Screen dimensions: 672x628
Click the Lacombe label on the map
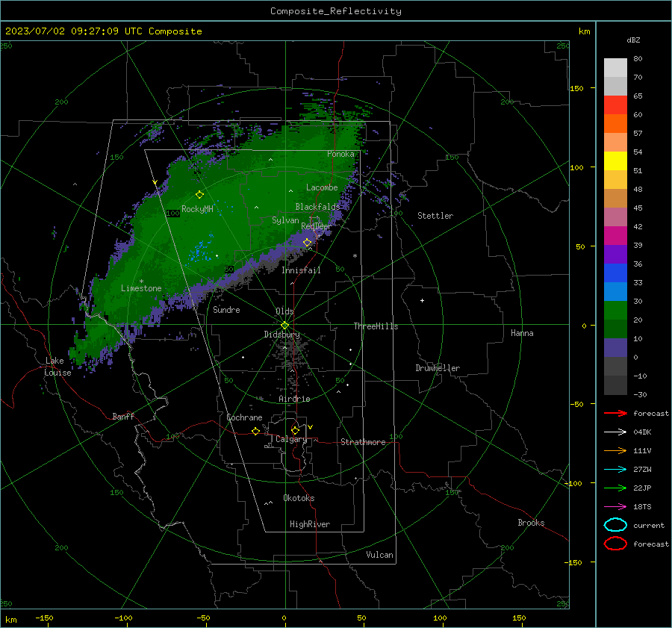322,187
